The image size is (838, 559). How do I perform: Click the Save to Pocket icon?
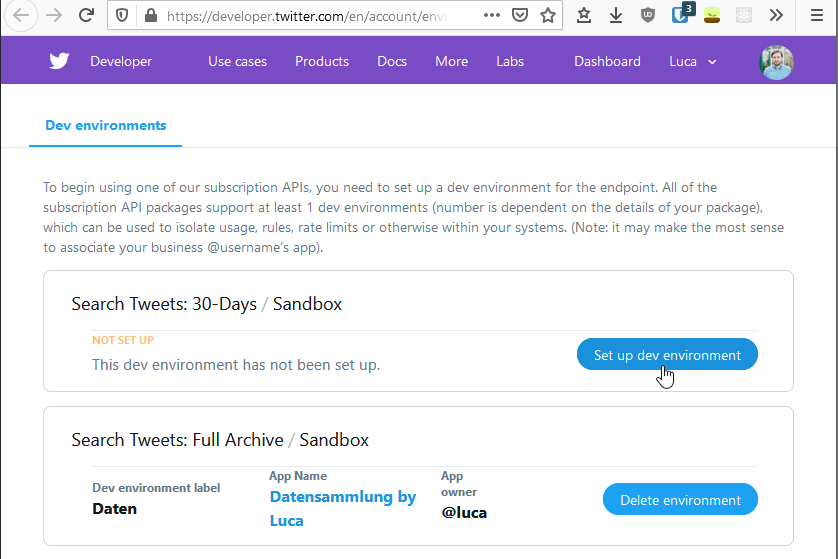tap(520, 15)
